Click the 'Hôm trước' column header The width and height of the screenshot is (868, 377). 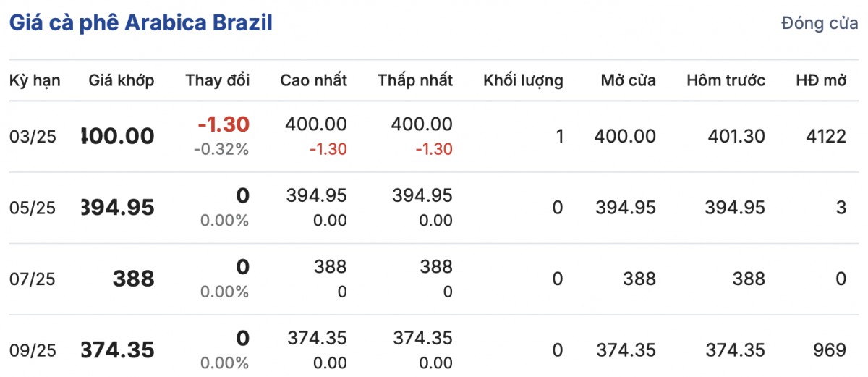pyautogui.click(x=726, y=80)
